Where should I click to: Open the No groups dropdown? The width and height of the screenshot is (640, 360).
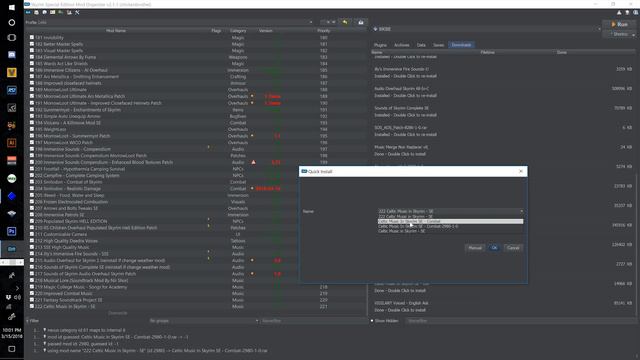tap(204, 321)
